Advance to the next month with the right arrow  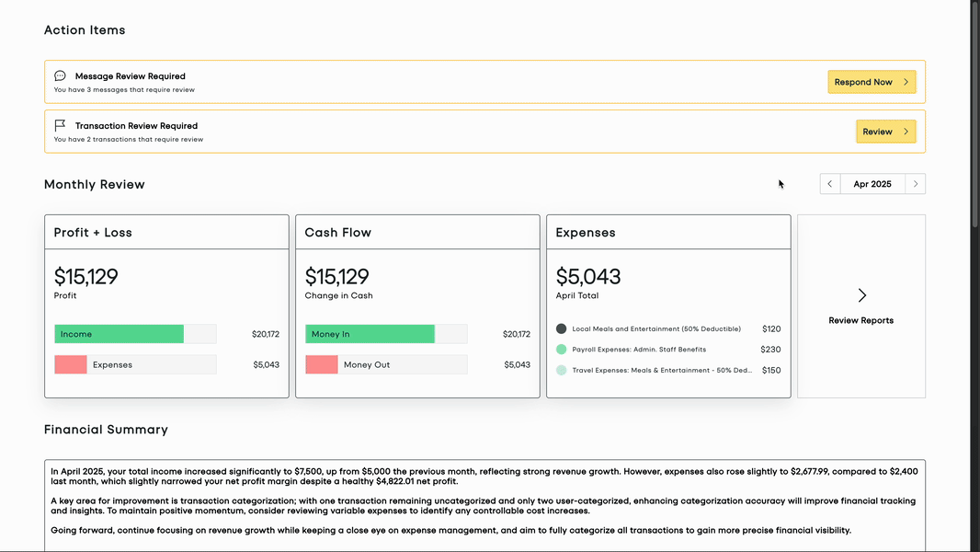coord(916,183)
